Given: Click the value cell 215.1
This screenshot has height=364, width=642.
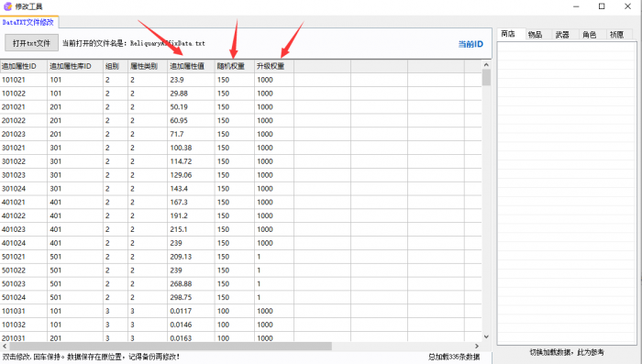Looking at the screenshot, I should [x=191, y=230].
